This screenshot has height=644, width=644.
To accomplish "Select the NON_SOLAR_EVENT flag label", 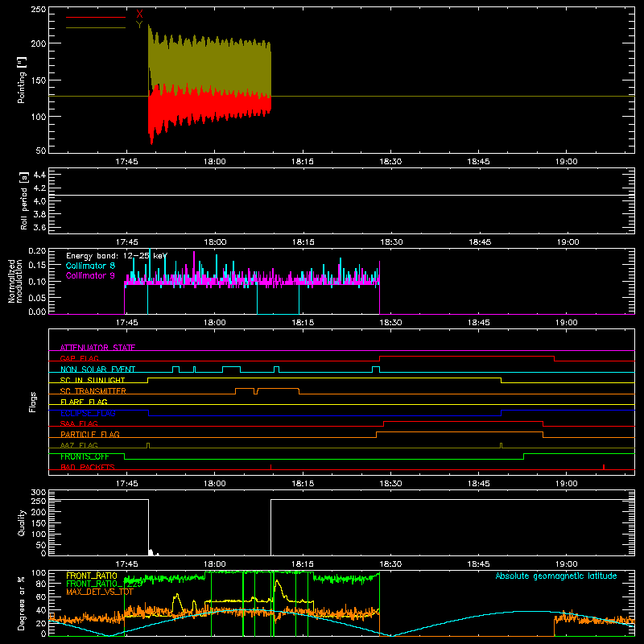I will tap(97, 369).
